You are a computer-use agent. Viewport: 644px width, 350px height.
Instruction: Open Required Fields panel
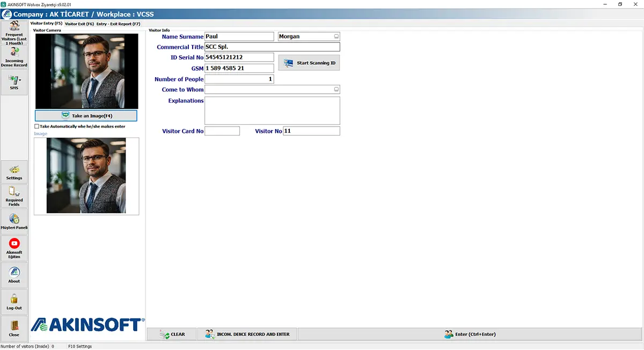14,196
